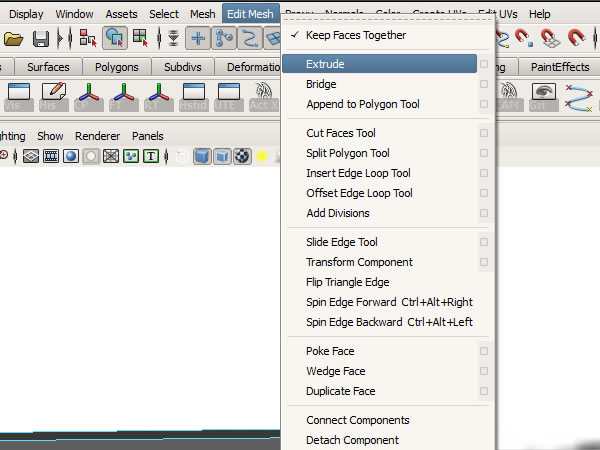
Task: Switch to the Polygons shelf tab
Action: (116, 67)
